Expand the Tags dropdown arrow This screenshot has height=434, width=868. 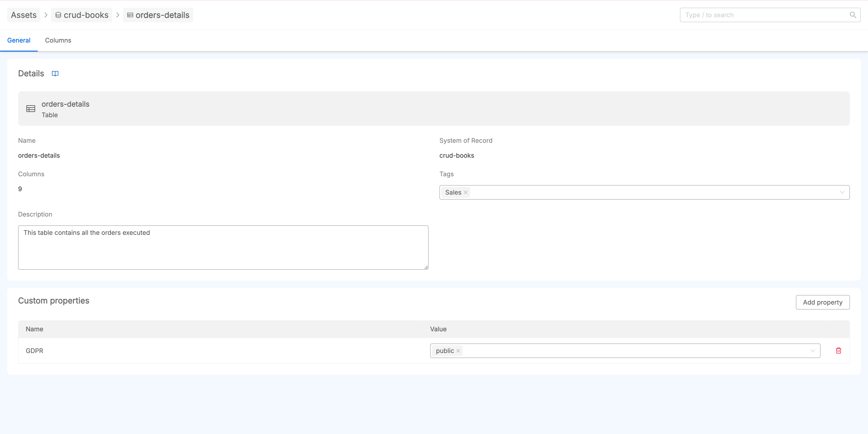point(842,192)
